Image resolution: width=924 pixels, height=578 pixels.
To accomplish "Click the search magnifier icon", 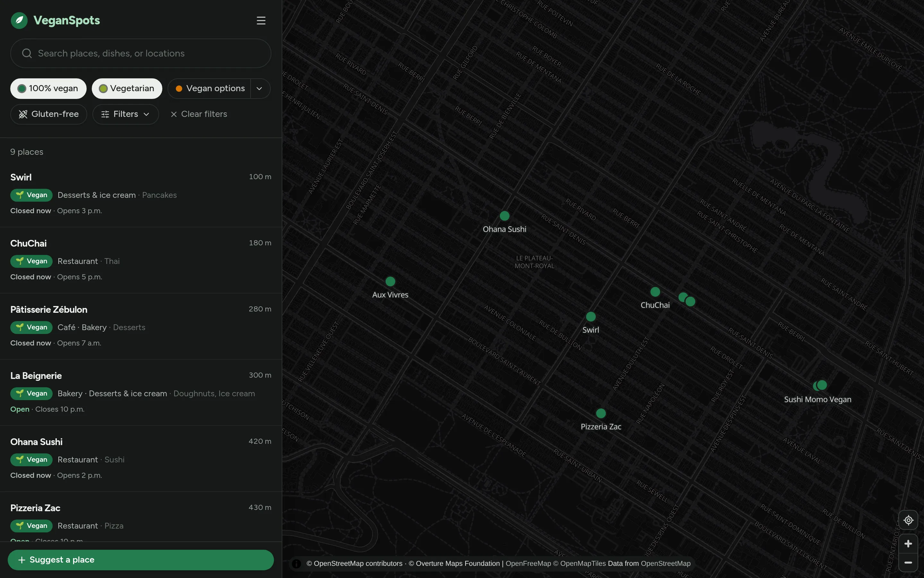I will click(27, 53).
